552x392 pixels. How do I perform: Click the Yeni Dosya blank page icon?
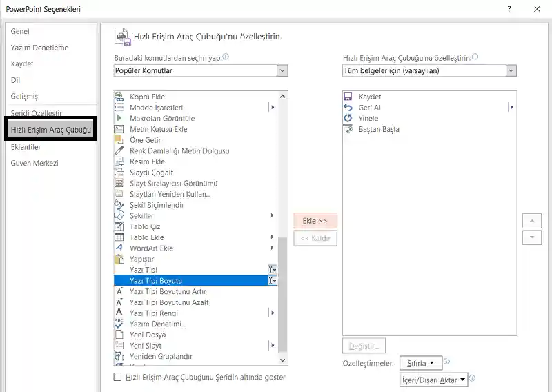(x=119, y=335)
